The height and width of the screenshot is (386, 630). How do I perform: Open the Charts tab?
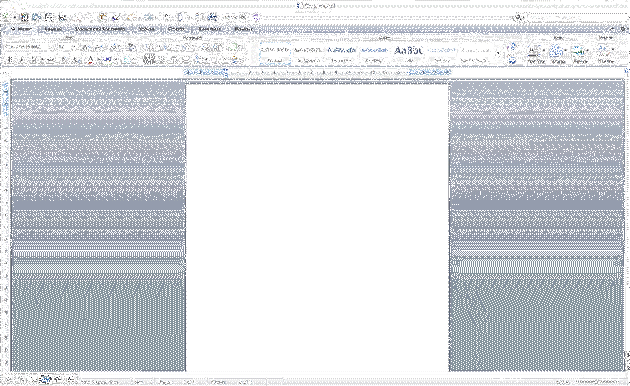pyautogui.click(x=176, y=29)
